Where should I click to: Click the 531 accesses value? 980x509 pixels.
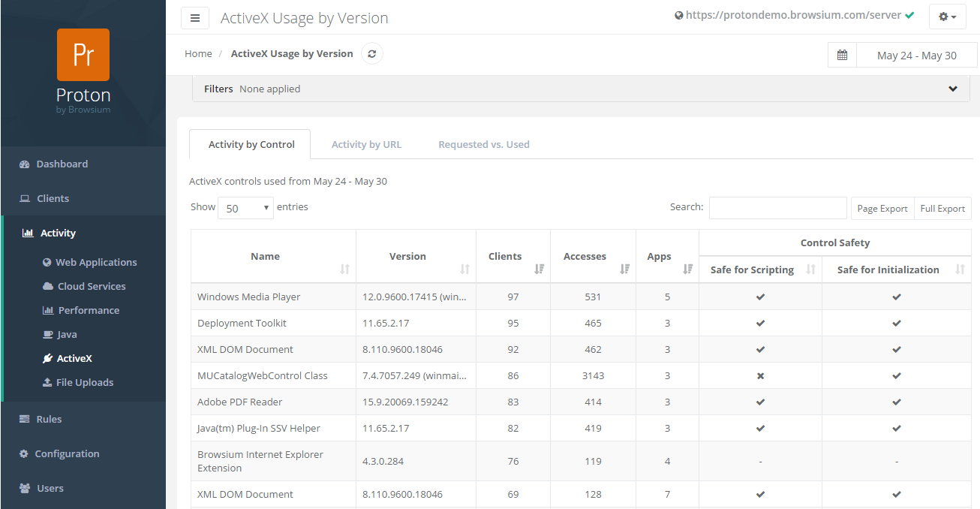click(x=593, y=297)
